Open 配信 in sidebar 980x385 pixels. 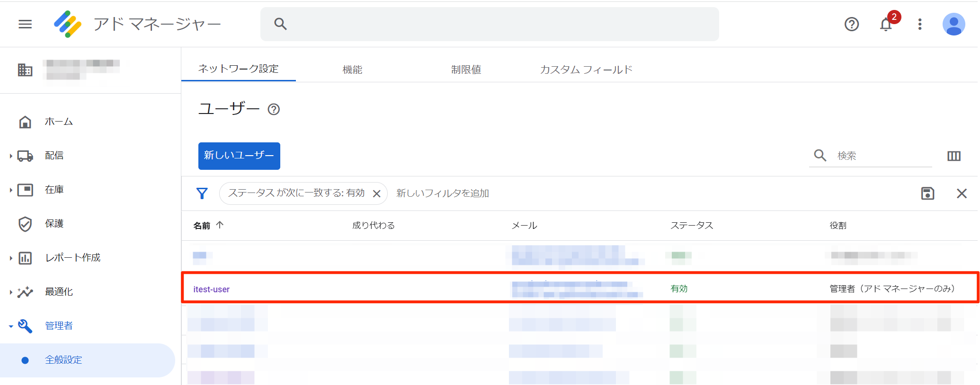54,156
